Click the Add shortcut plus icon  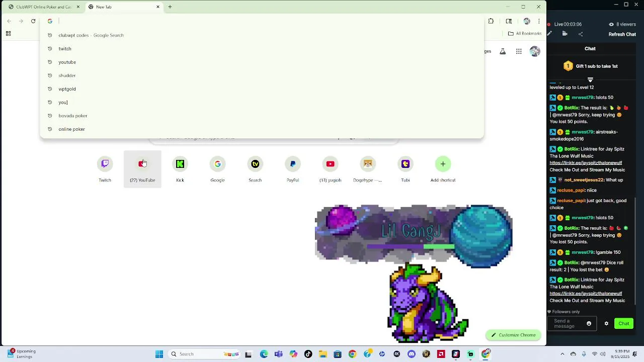[x=443, y=164]
